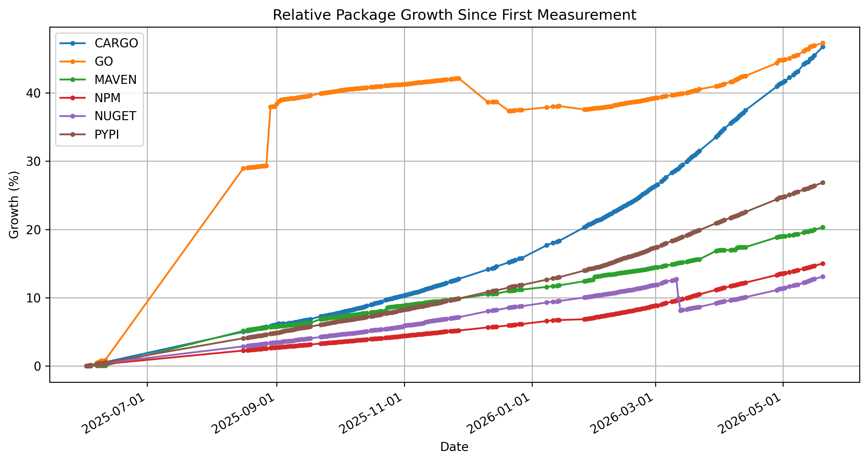The width and height of the screenshot is (868, 462).
Task: Click the orange GO legend line marker
Action: pos(73,61)
